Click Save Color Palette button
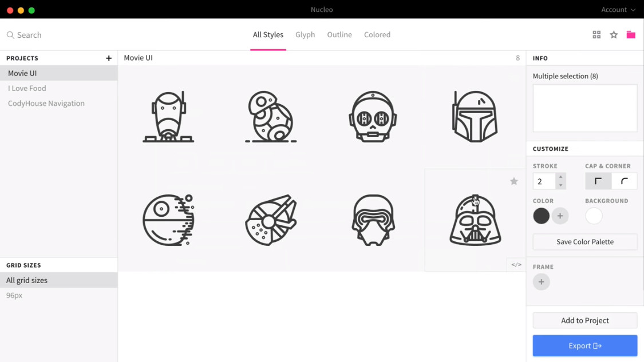 (585, 242)
